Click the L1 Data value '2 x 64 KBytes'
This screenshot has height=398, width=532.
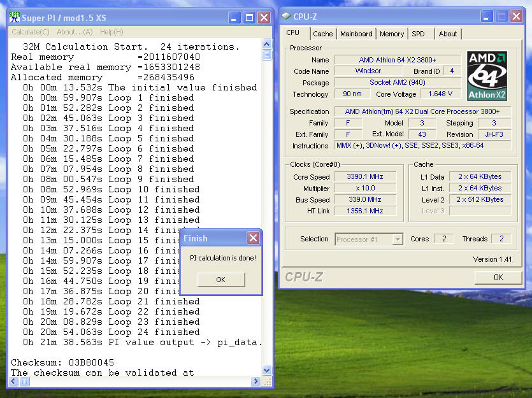click(x=480, y=176)
